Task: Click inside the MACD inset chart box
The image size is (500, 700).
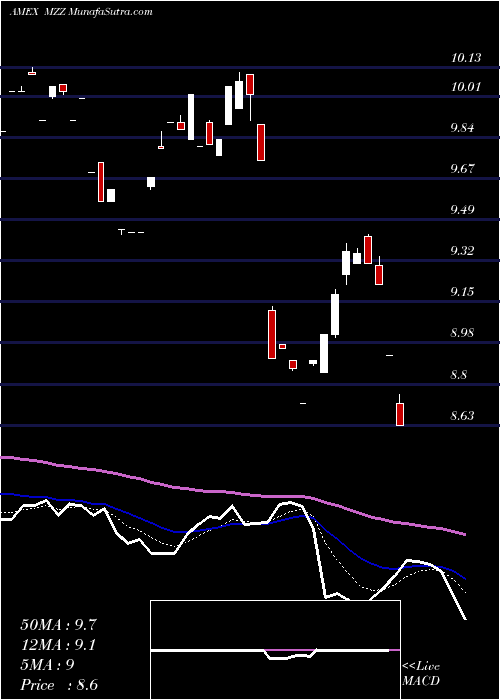Action: coord(275,650)
